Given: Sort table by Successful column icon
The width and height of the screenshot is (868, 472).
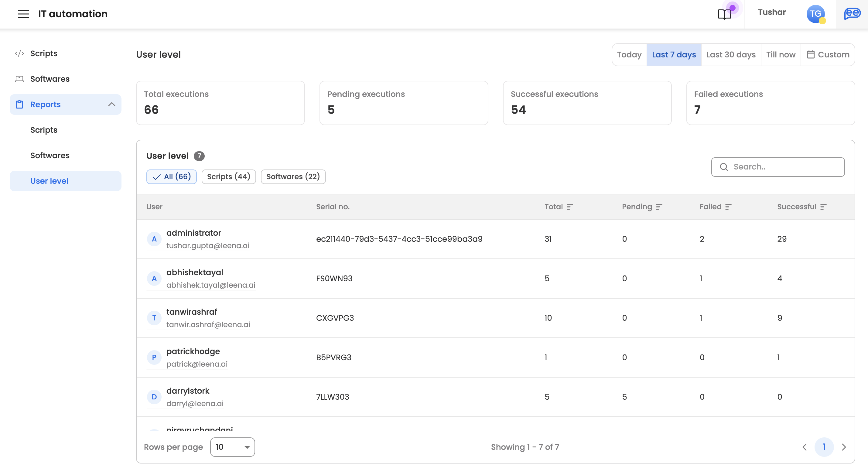Looking at the screenshot, I should [823, 207].
